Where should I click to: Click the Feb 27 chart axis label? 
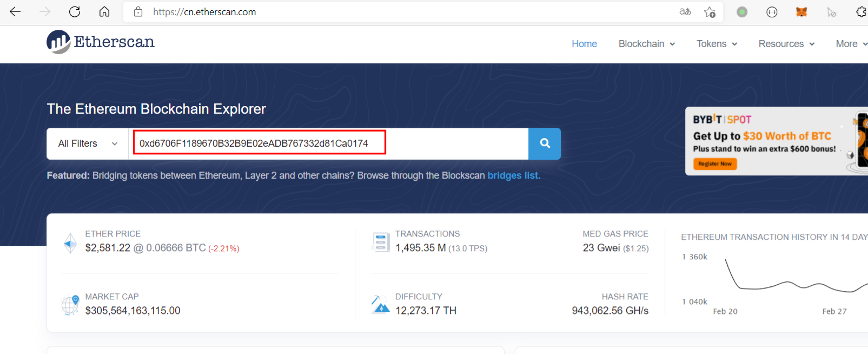(x=834, y=311)
